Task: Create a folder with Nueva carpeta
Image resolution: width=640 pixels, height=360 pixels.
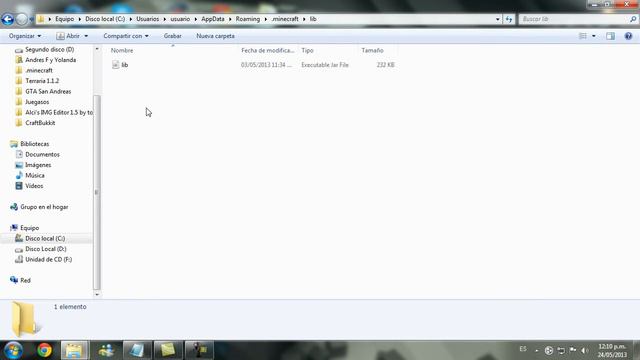Action: (216, 36)
